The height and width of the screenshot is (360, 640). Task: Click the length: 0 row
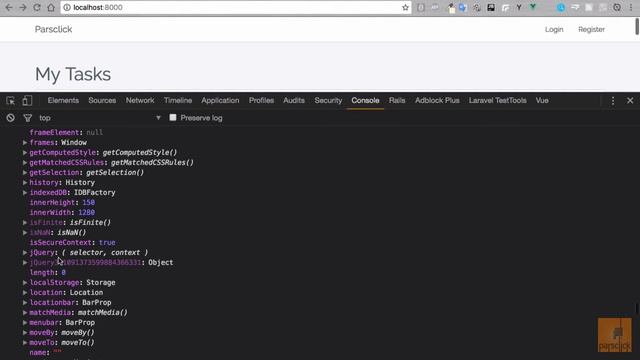pos(47,272)
